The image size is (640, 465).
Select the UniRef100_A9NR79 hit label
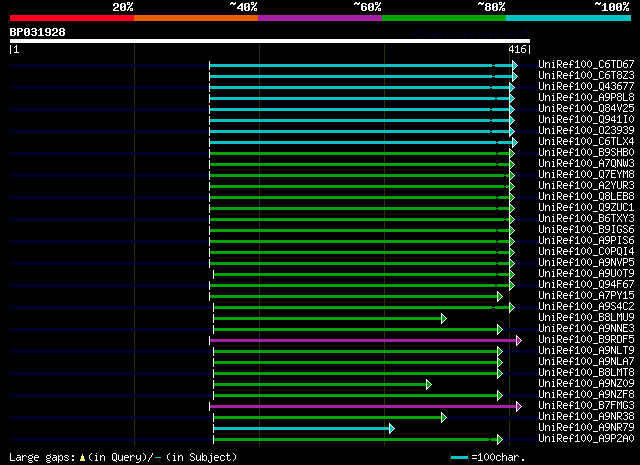pos(586,427)
